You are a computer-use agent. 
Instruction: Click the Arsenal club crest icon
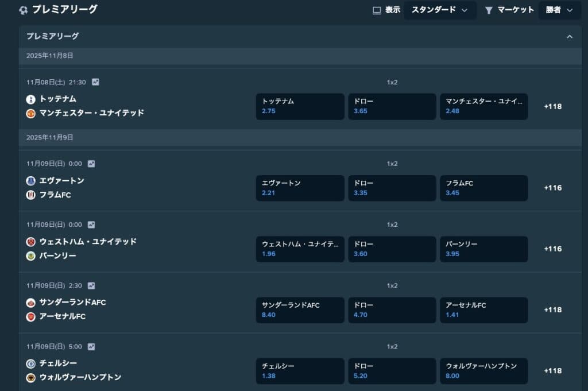[31, 317]
